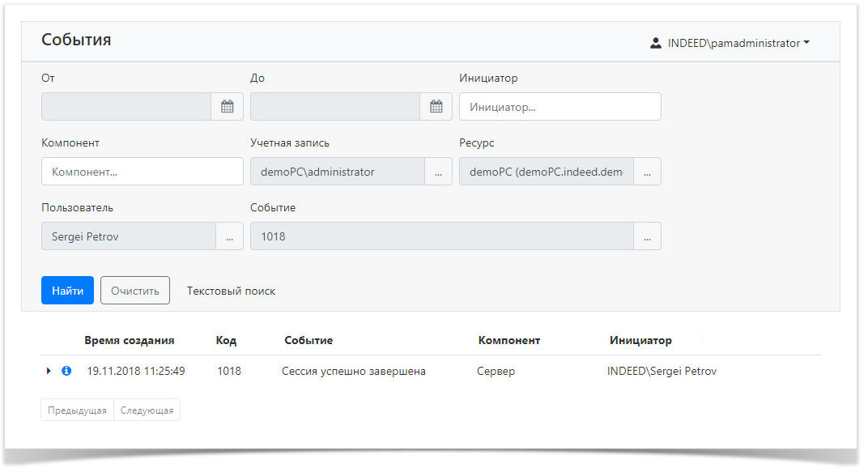Click Время создания column header

point(129,340)
